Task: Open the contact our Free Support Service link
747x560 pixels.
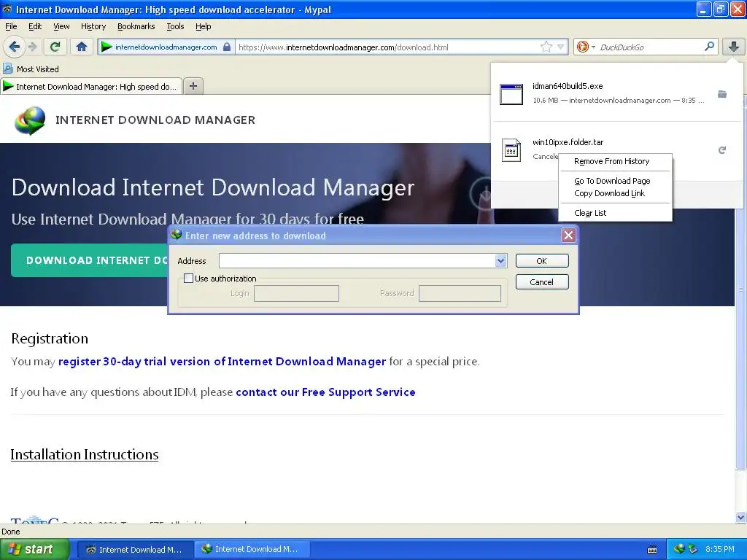Action: pos(325,392)
